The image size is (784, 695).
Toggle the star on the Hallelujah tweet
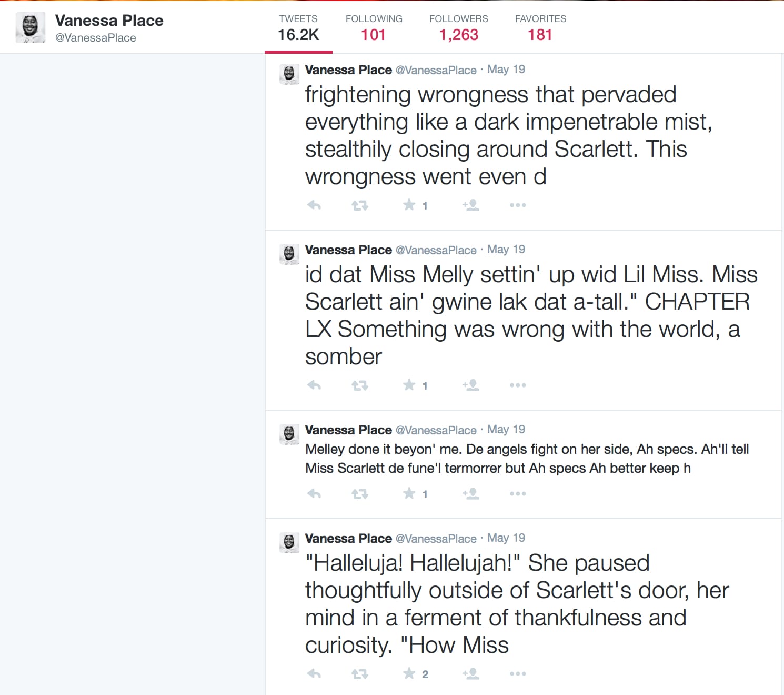coord(410,673)
